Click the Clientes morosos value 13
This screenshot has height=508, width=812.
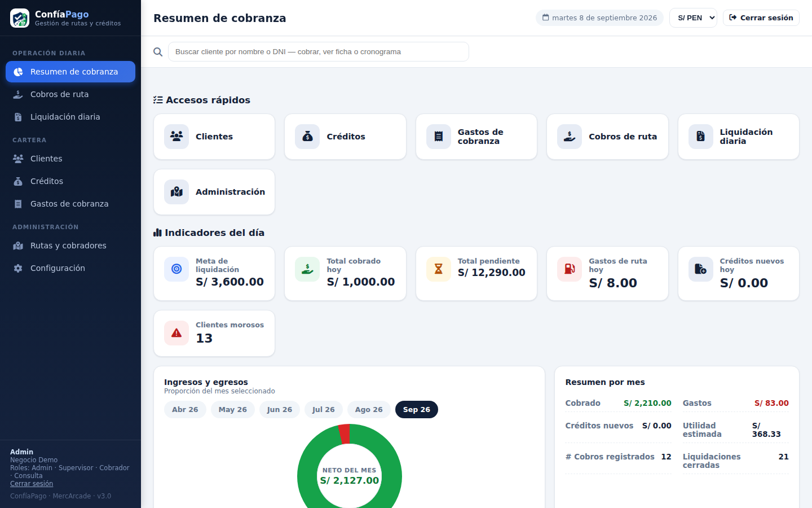pos(204,338)
